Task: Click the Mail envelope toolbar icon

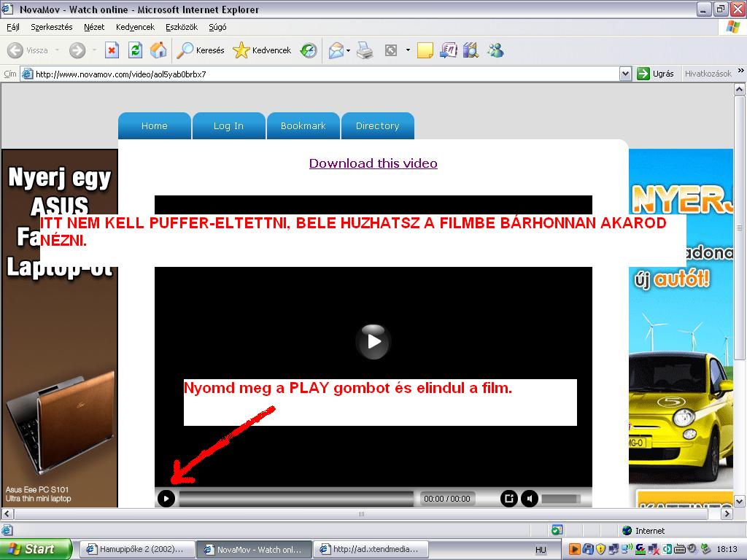Action: (x=336, y=50)
